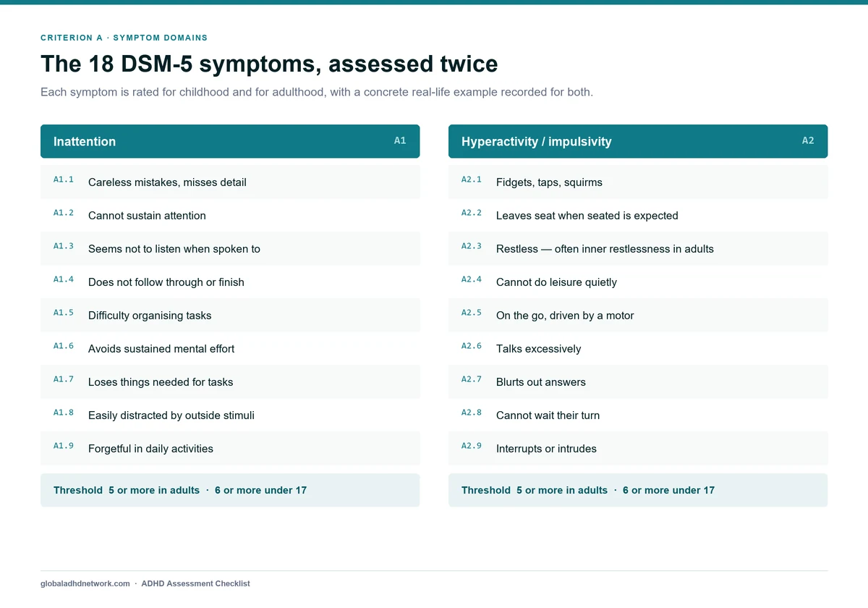Click the Blurts out answers row

pos(638,381)
